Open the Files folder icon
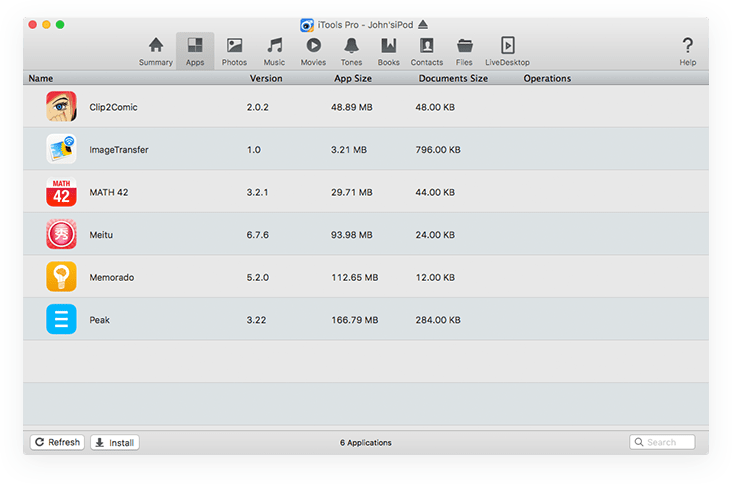 [x=464, y=50]
